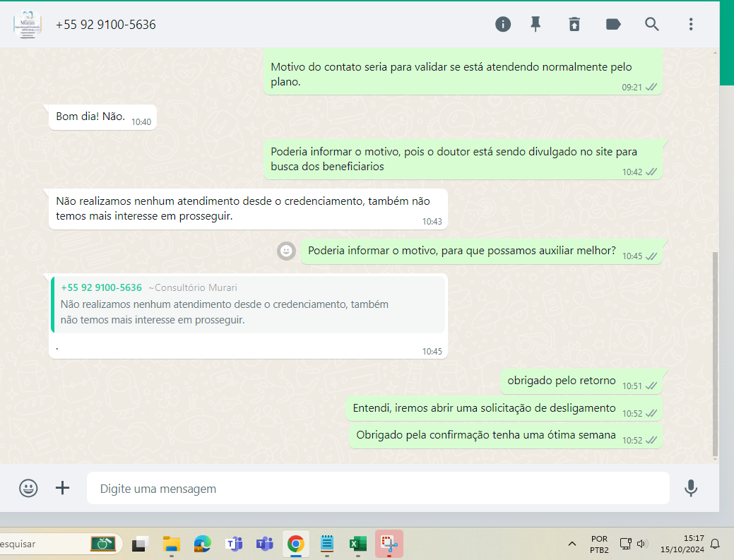Open the three-dot chat menu
734x560 pixels.
(691, 24)
